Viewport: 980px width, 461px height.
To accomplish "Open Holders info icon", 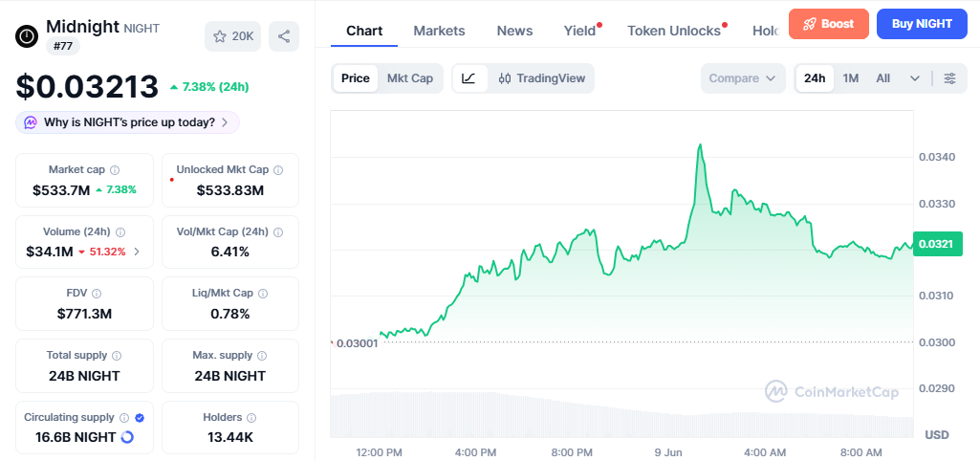I will [x=251, y=417].
